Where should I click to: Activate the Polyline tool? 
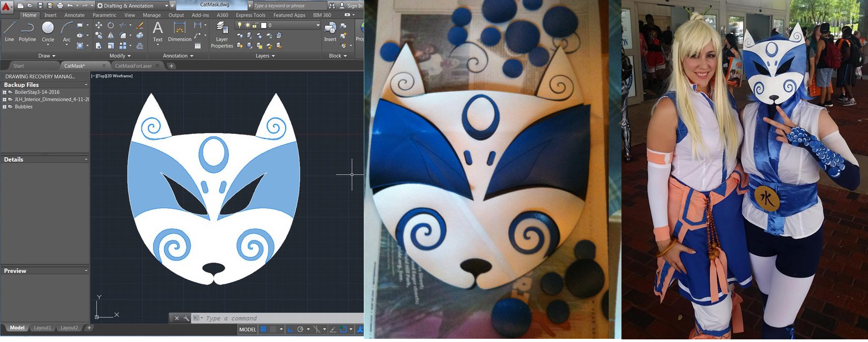click(x=27, y=31)
